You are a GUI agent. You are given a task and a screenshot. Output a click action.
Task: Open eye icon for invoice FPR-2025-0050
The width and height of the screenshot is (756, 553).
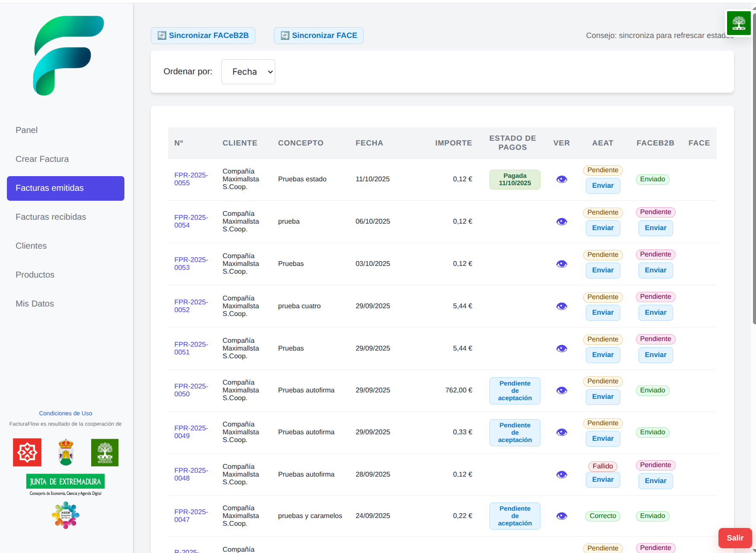[x=562, y=391]
